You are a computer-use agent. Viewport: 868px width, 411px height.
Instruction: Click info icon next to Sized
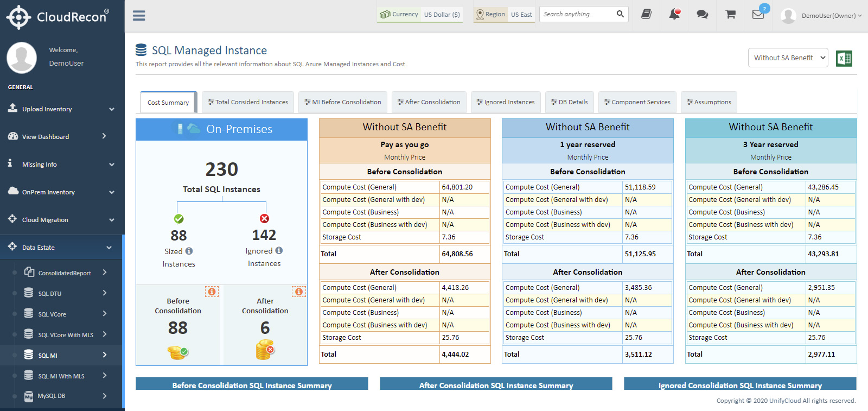point(189,251)
